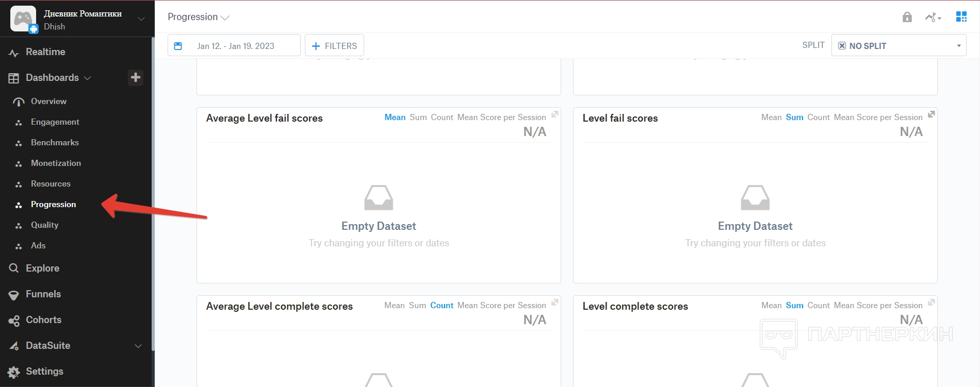Expand Level fail scores widget
This screenshot has width=980, height=387.
[932, 114]
